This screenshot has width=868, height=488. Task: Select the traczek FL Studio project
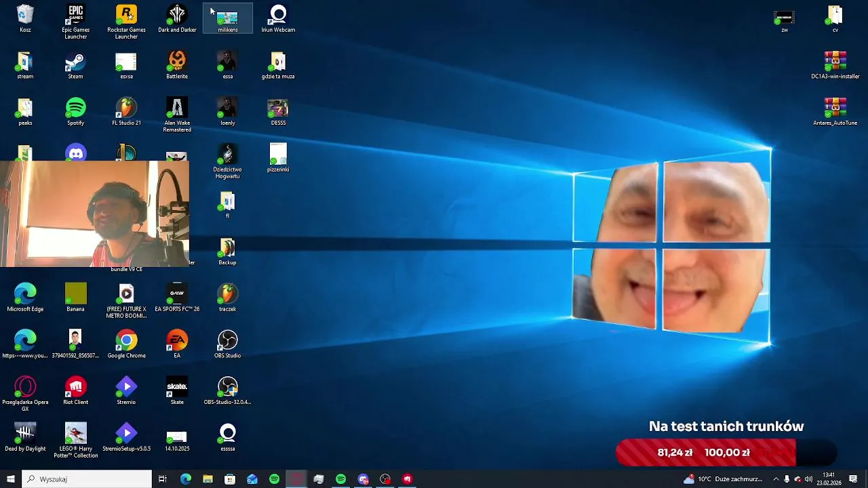[227, 298]
